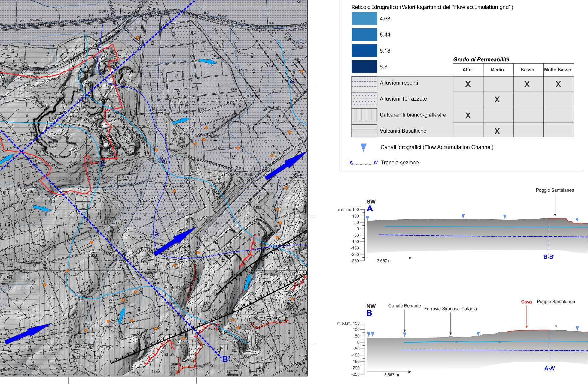Click the red Cava label in section B
588x391 pixels.
click(x=526, y=302)
